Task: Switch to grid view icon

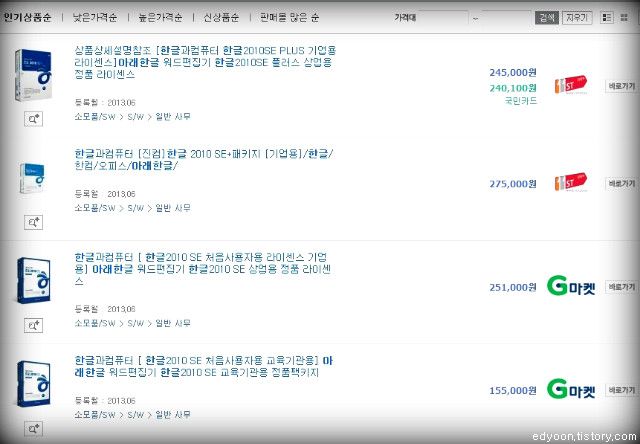Action: [x=624, y=18]
